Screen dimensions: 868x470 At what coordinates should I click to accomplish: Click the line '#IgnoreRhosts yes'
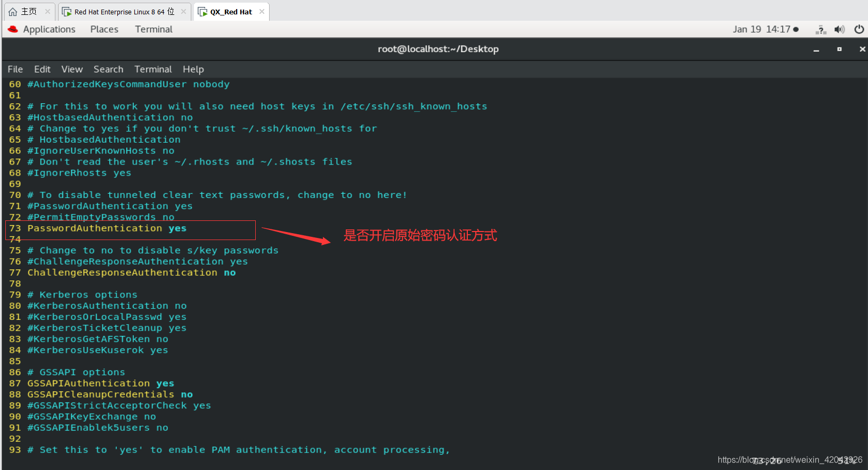click(79, 173)
